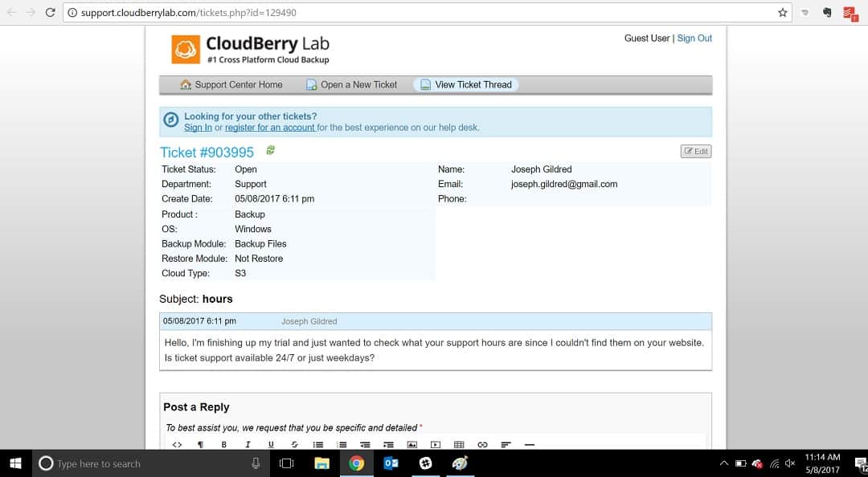Bookmark this page with the star icon
868x477 pixels.
click(782, 12)
